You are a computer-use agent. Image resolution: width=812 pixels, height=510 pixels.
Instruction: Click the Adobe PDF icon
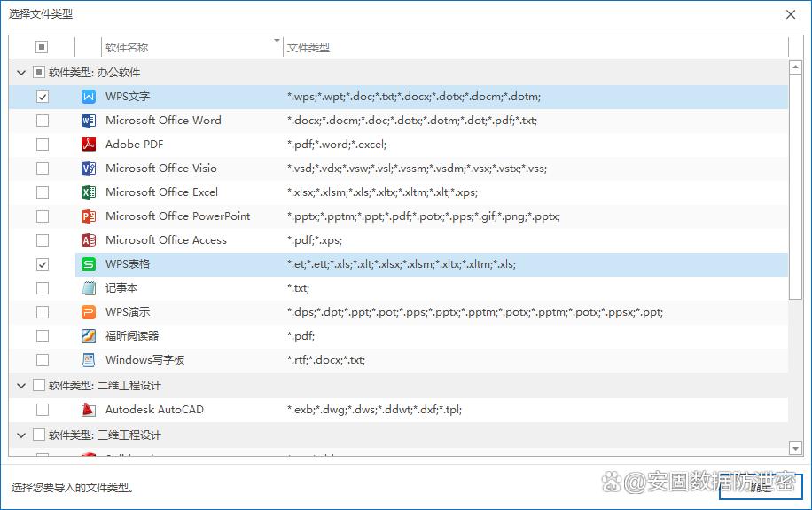89,145
